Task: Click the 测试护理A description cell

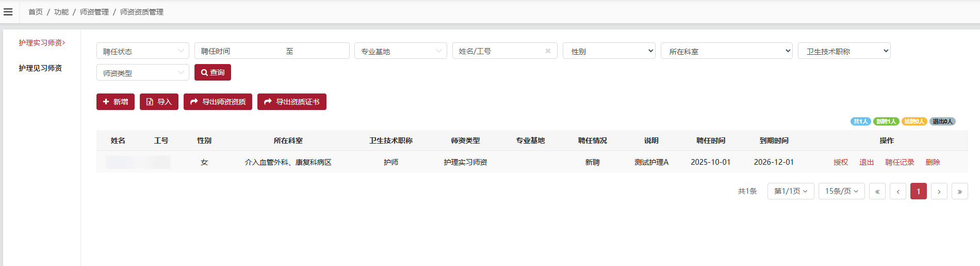Action: pyautogui.click(x=651, y=162)
